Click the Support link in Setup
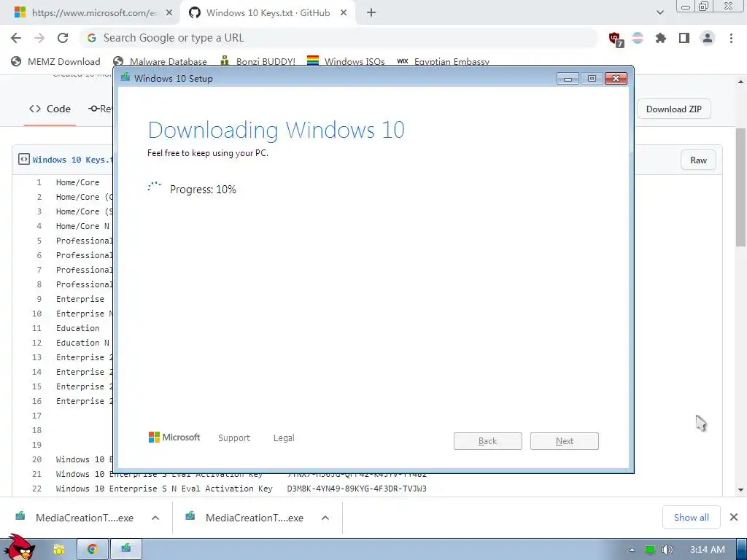Screen dimensions: 747x560 coord(234,437)
